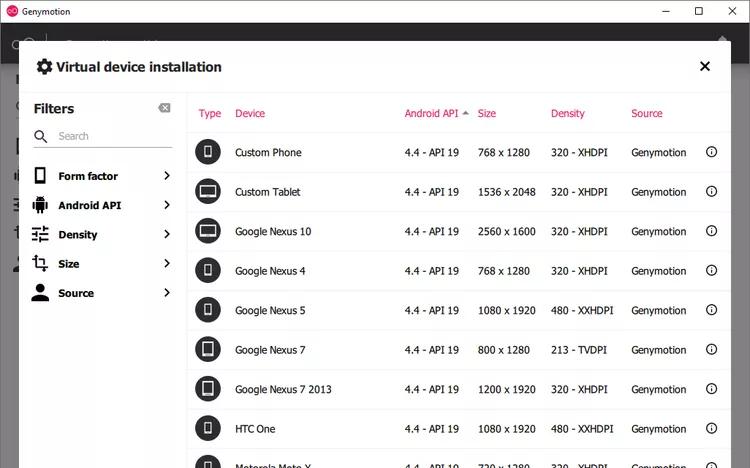
Task: Open the Android API filter label
Action: click(x=89, y=205)
